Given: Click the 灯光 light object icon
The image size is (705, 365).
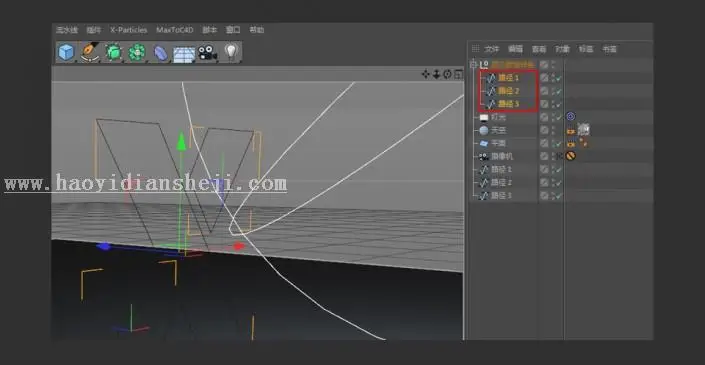Looking at the screenshot, I should [x=484, y=117].
